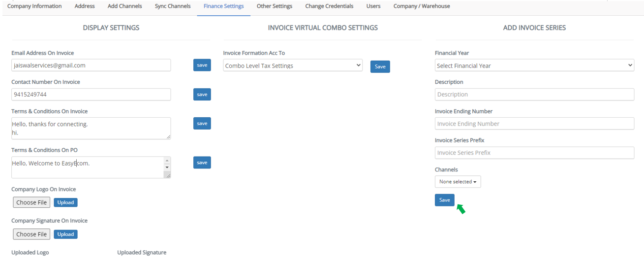Screen dimensions: 644x264
Task: Save the Email Address On Invoice
Action: point(202,65)
